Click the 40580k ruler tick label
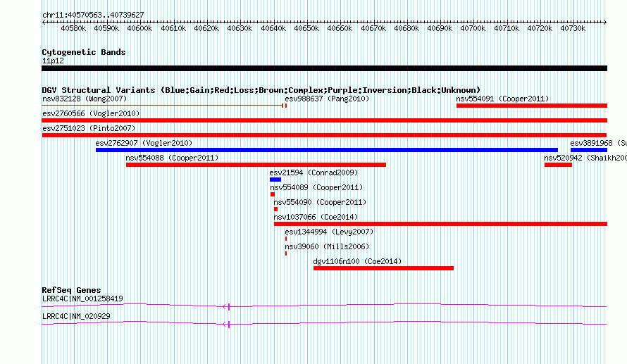The image size is (627, 364). tap(73, 28)
